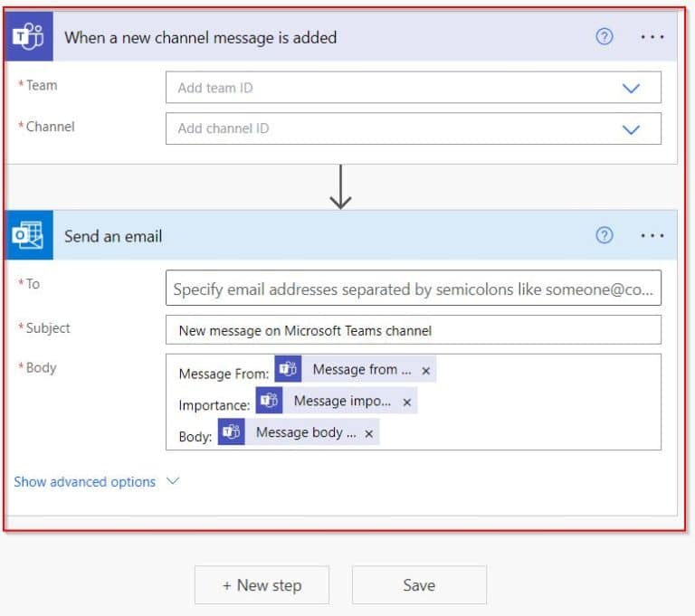695x616 pixels.
Task: Click the Show advanced options link
Action: click(x=85, y=482)
